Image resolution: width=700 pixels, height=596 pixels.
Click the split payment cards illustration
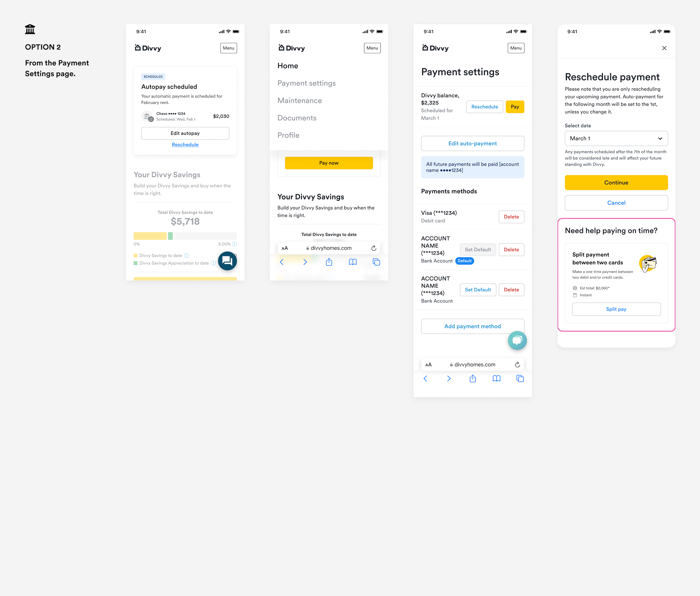tap(648, 263)
